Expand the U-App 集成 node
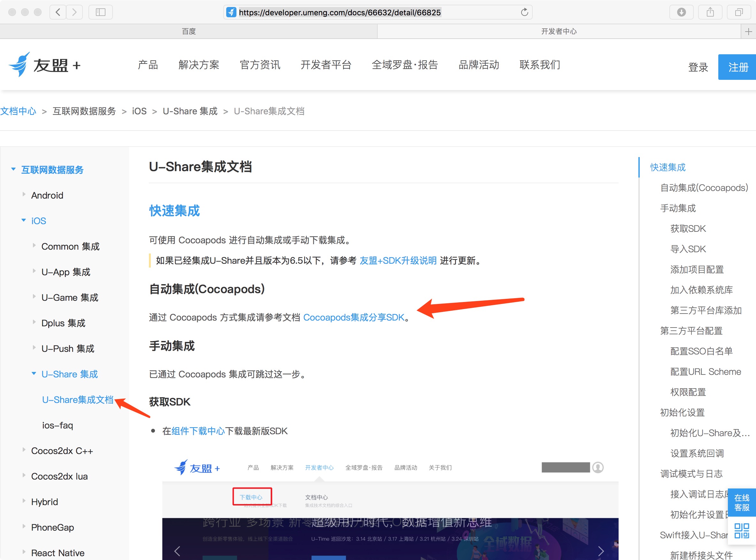 click(x=34, y=271)
